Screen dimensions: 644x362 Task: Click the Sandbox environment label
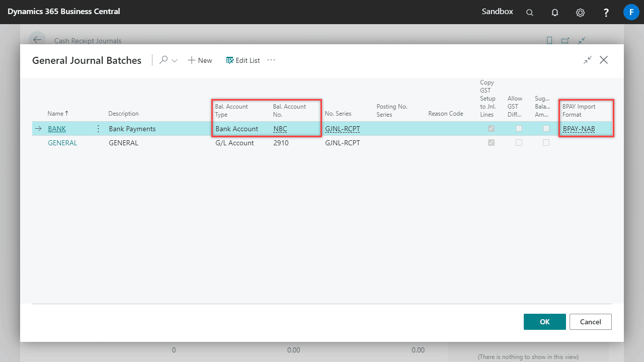(x=497, y=11)
